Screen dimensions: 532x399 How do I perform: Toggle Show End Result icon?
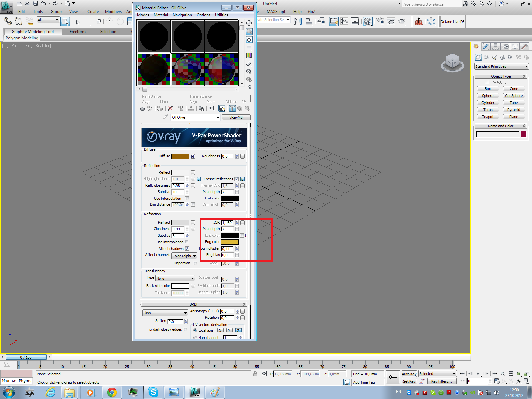(x=232, y=108)
